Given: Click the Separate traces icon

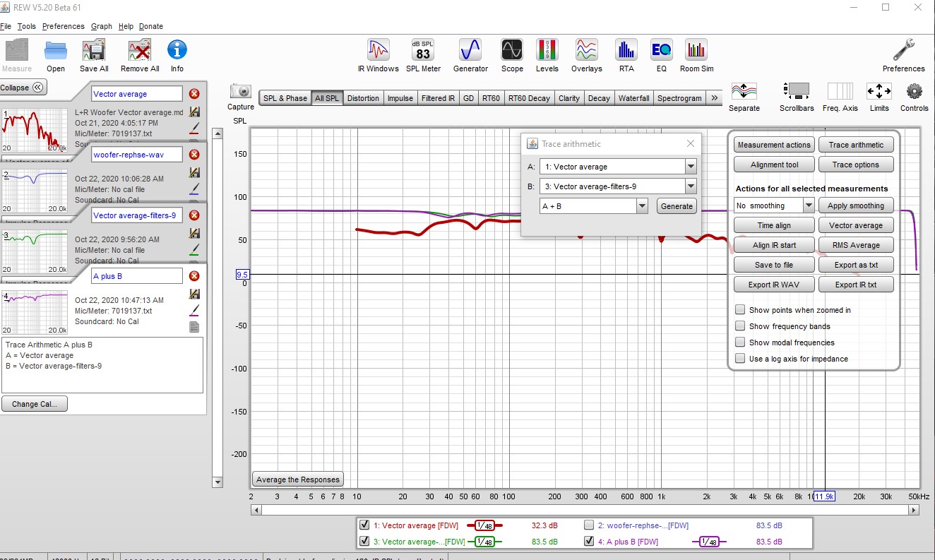Looking at the screenshot, I should (744, 92).
